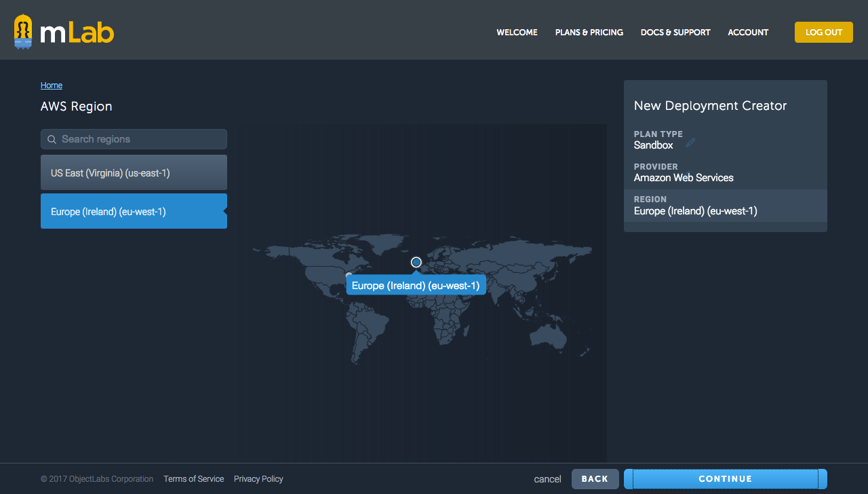Screen dimensions: 868x494
Task: Click the 2017 ObjectLabs Corporation copyright text
Action: click(97, 479)
